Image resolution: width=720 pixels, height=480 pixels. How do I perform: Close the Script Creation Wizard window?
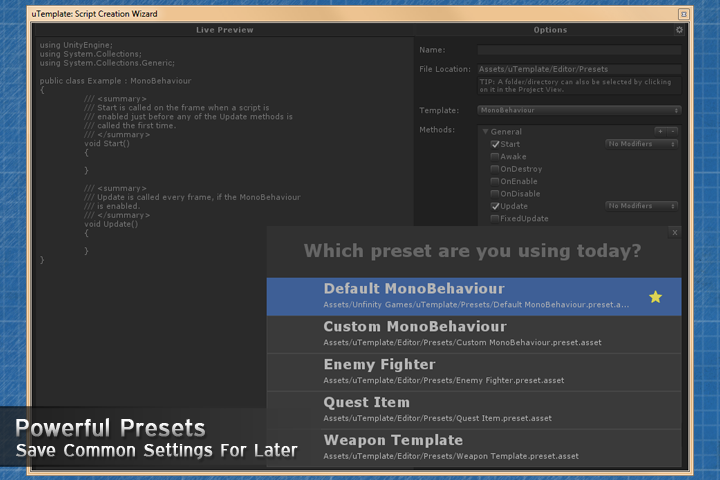683,14
